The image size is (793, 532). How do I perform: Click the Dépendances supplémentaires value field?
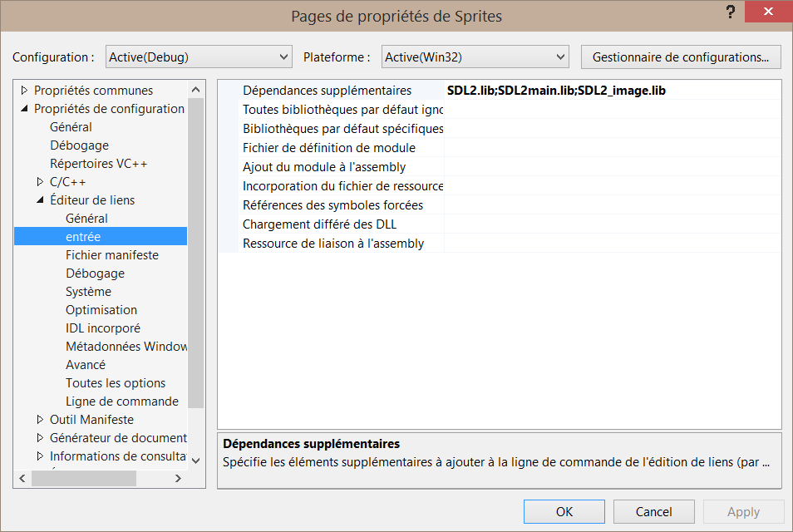point(612,91)
